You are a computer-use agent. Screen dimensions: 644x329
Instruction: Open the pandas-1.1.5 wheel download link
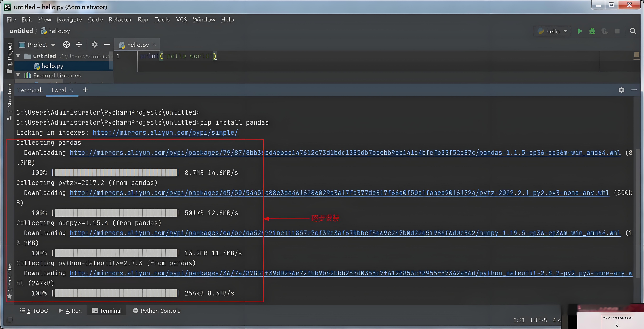coord(345,153)
